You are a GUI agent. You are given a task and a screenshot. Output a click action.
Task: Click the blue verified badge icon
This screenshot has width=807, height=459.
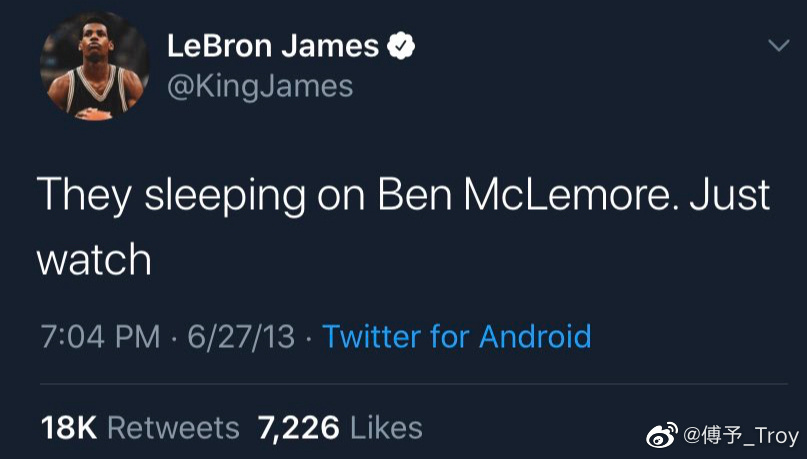(402, 46)
